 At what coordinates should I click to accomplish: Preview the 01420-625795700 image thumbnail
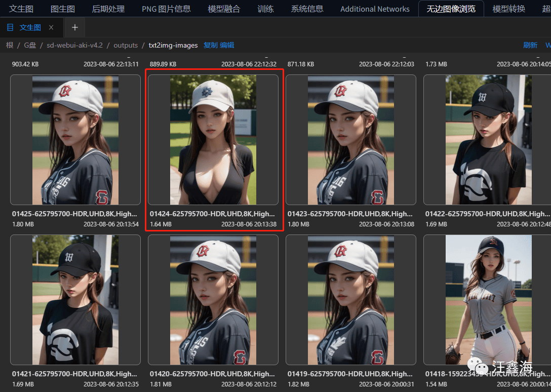coord(213,300)
